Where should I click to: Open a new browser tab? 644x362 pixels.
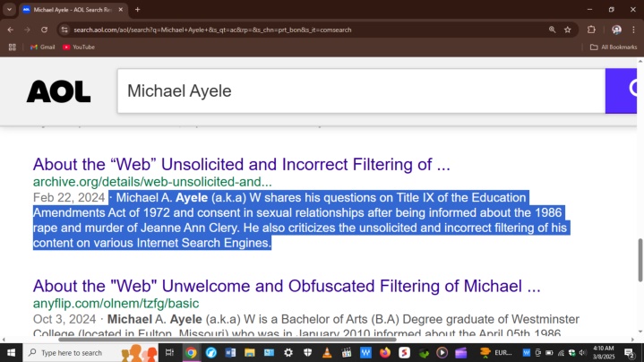pyautogui.click(x=138, y=10)
